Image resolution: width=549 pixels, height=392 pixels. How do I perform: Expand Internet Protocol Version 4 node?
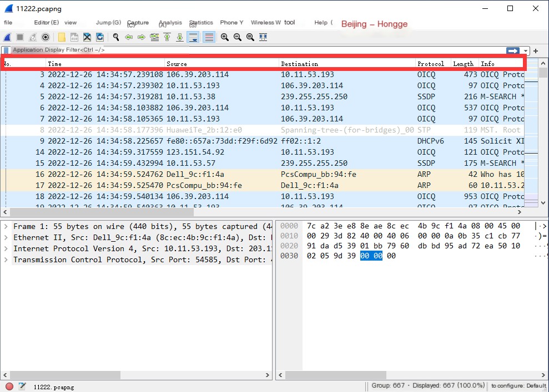6,248
